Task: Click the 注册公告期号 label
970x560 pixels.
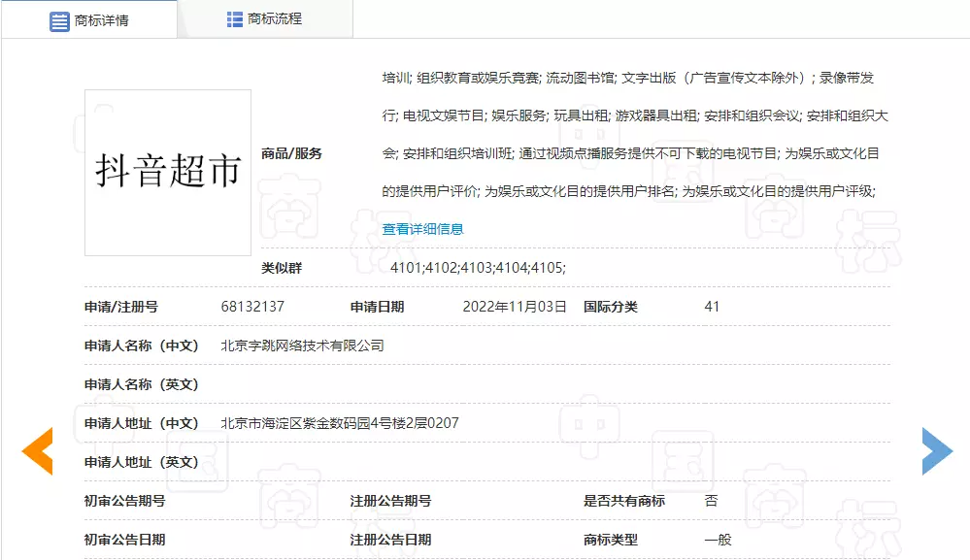Action: click(x=391, y=501)
